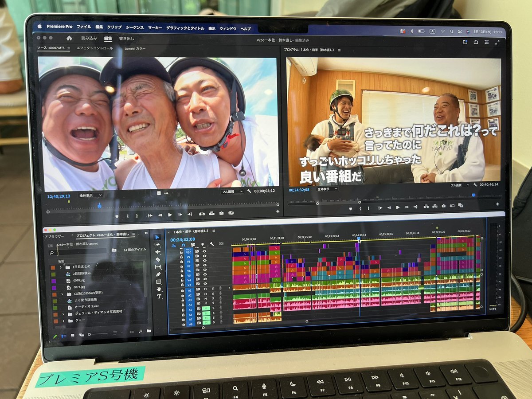Open program monitor zoom dropdown 全体表示

point(327,189)
